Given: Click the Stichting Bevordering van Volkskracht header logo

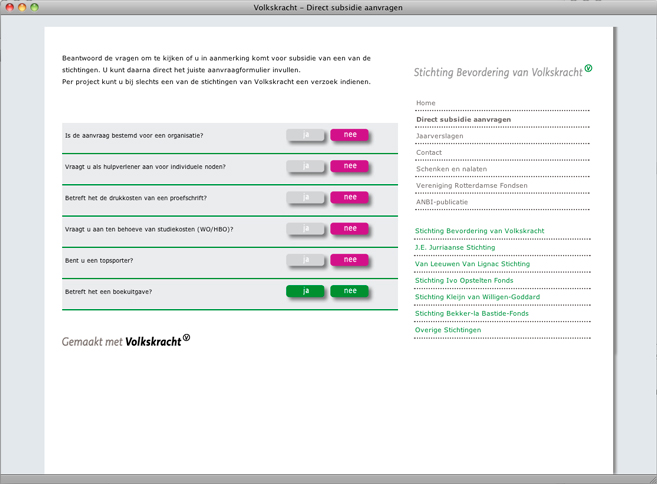Looking at the screenshot, I should [x=503, y=72].
